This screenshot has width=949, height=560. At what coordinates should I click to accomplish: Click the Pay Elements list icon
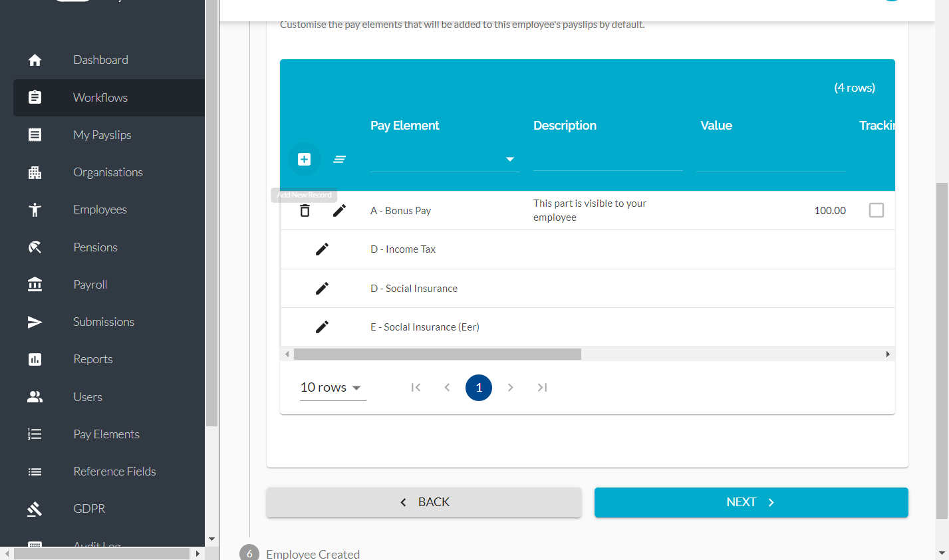click(x=35, y=434)
